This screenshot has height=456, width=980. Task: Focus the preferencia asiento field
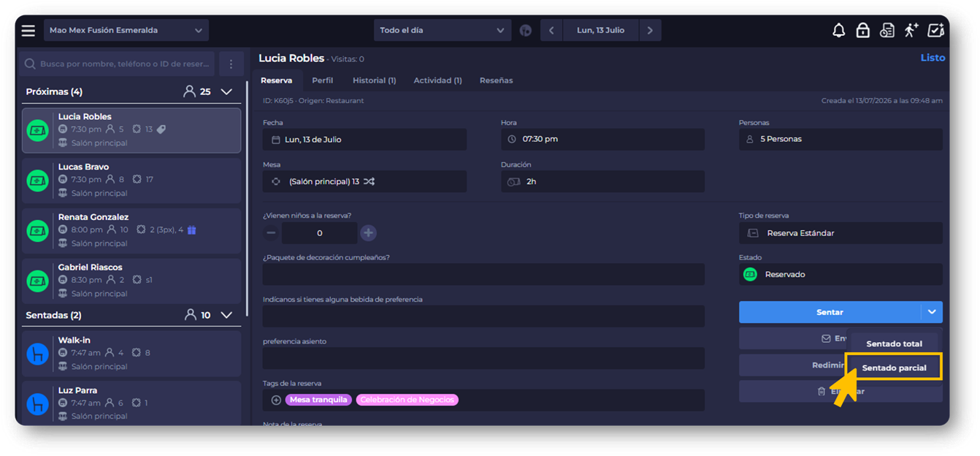pyautogui.click(x=483, y=358)
